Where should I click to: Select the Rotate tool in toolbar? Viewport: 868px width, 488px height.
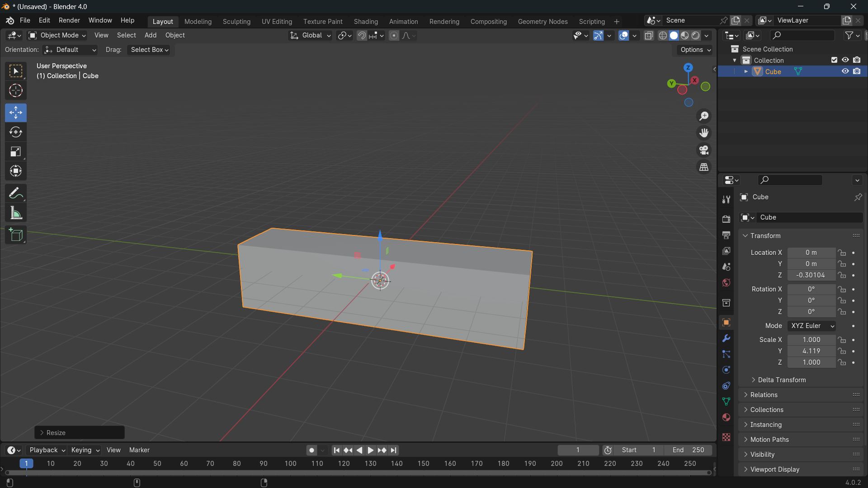tap(16, 132)
